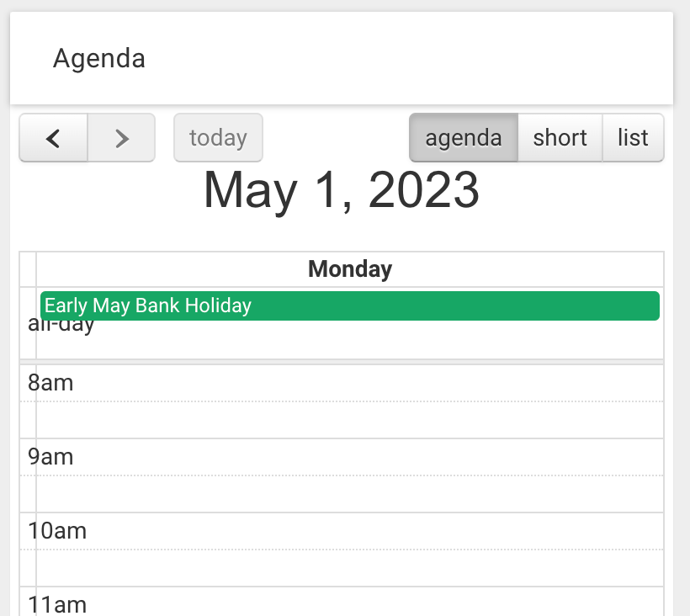
Task: Click the Monday column header
Action: (350, 268)
